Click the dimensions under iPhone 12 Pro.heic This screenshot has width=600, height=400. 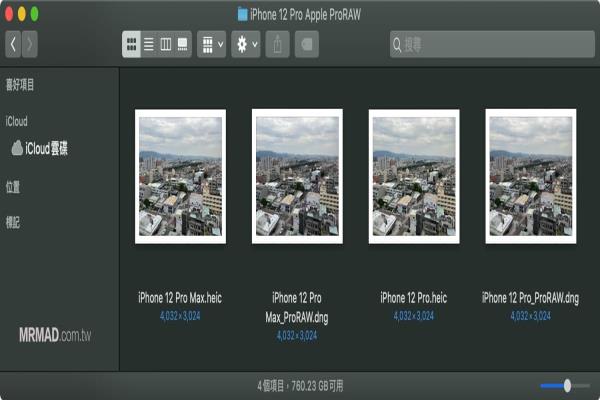[414, 316]
